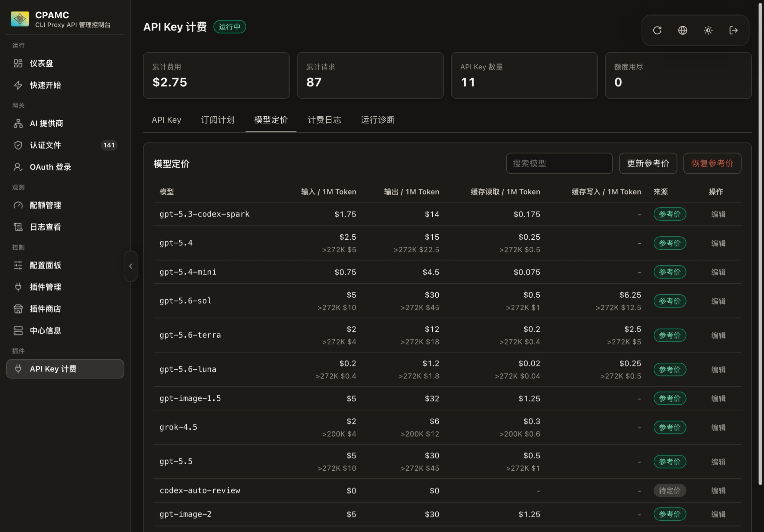Open 配额管理 gauge icon
This screenshot has width=764, height=532.
18,205
